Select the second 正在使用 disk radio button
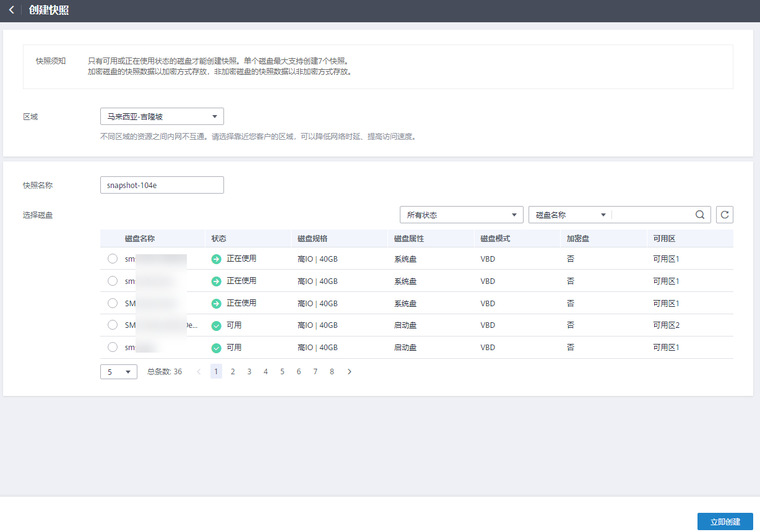Screen dimensions: 760x532 coord(113,281)
